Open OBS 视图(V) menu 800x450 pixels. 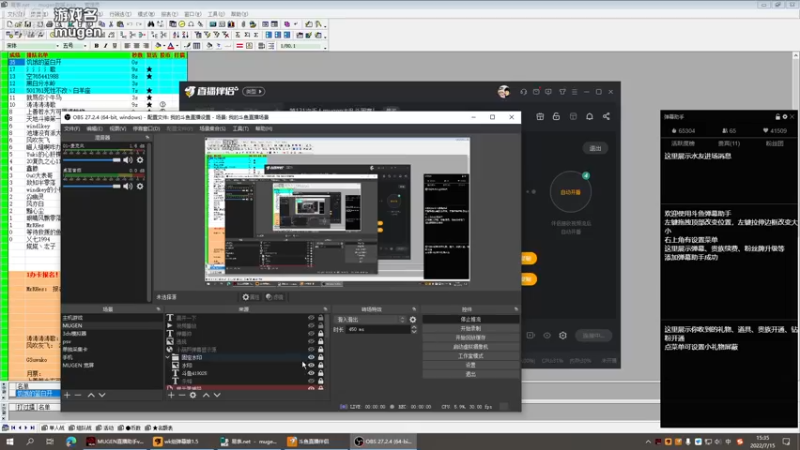117,129
